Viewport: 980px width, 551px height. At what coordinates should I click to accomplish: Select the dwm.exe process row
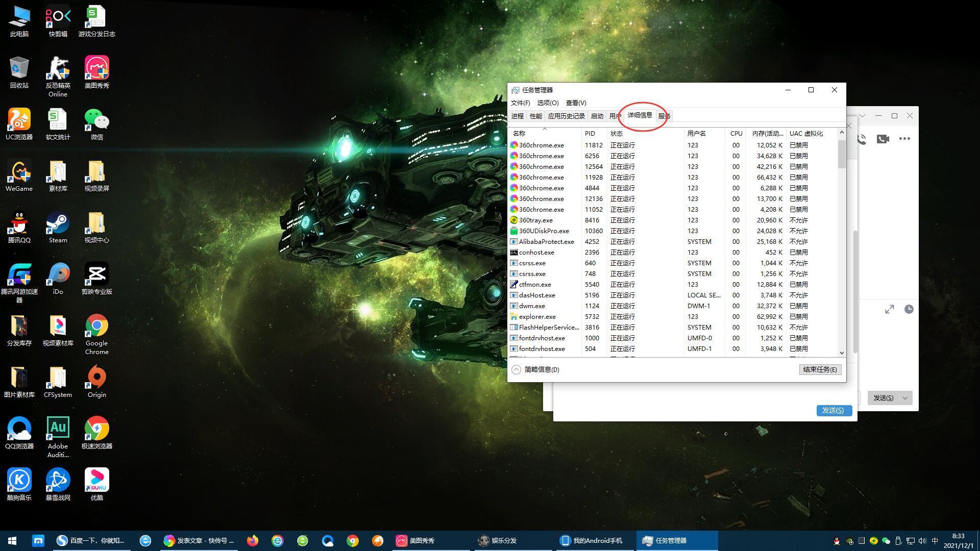(673, 306)
